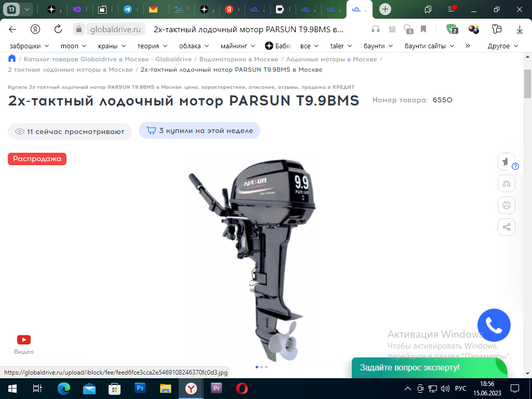The image size is (532, 399).
Task: Open Photoshop from the taskbar
Action: (140, 389)
